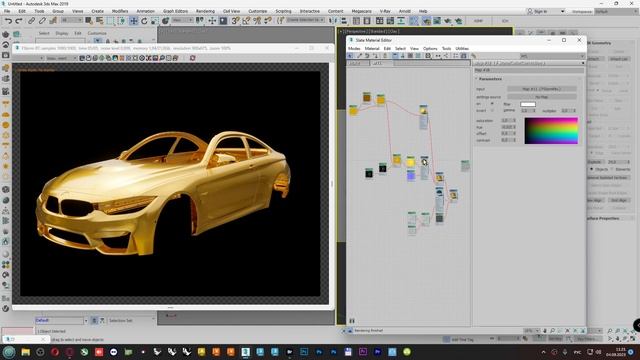Toggle the Angle Snap button
The width and height of the screenshot is (640, 360).
tap(246, 21)
